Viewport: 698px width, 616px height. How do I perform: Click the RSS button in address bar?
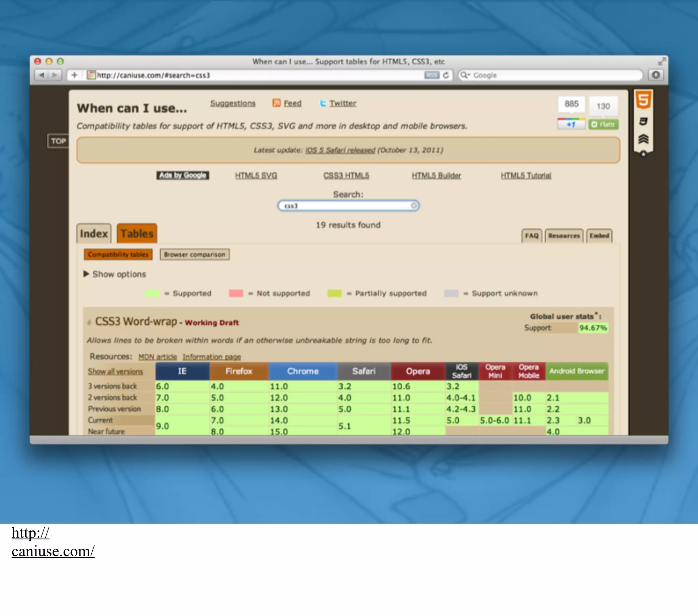[431, 75]
